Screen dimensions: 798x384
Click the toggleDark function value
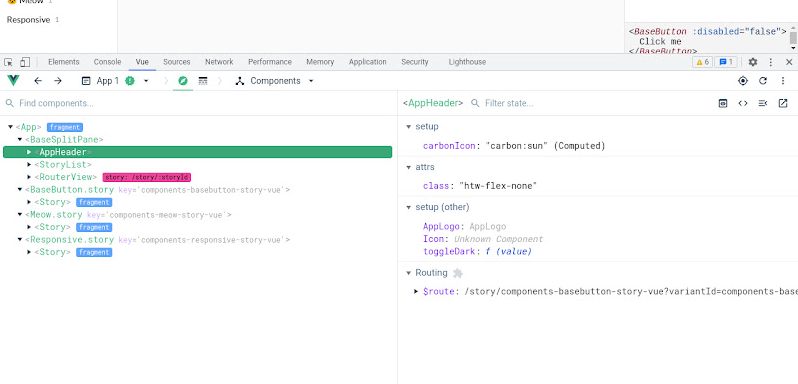[x=508, y=251]
